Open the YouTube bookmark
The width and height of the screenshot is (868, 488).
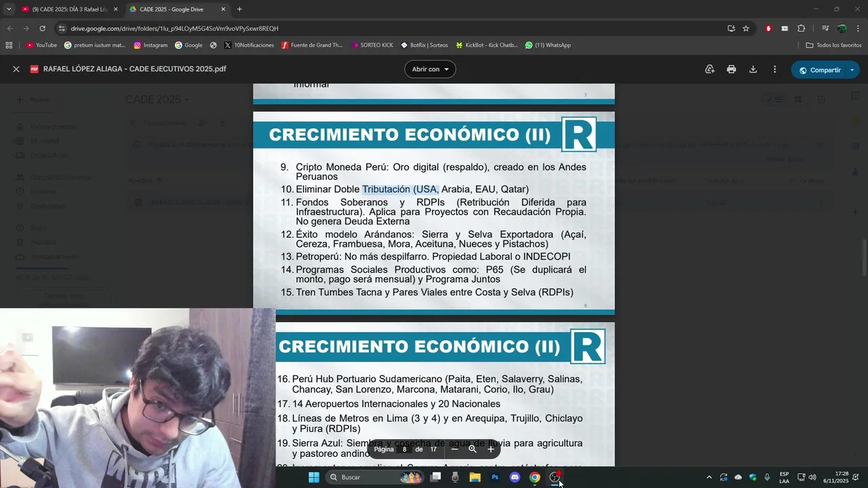point(41,45)
